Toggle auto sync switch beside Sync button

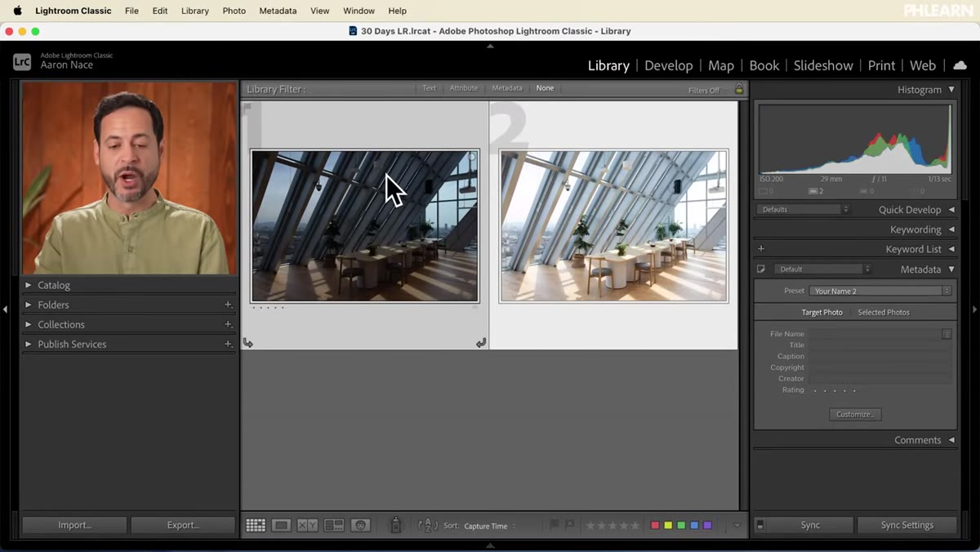[x=759, y=525]
